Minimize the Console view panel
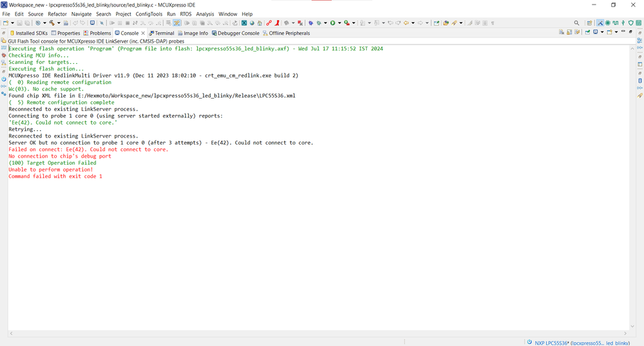Image resolution: width=644 pixels, height=346 pixels. (x=623, y=32)
